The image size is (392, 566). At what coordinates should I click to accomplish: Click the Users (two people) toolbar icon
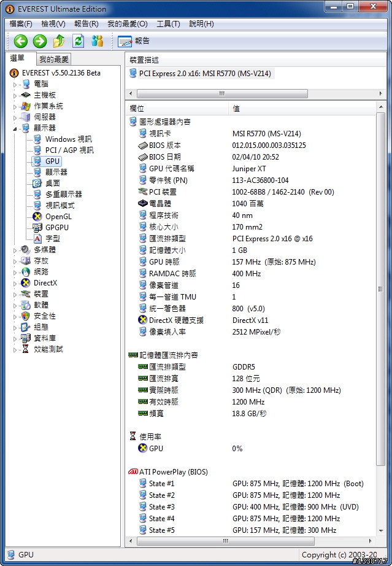[x=97, y=41]
